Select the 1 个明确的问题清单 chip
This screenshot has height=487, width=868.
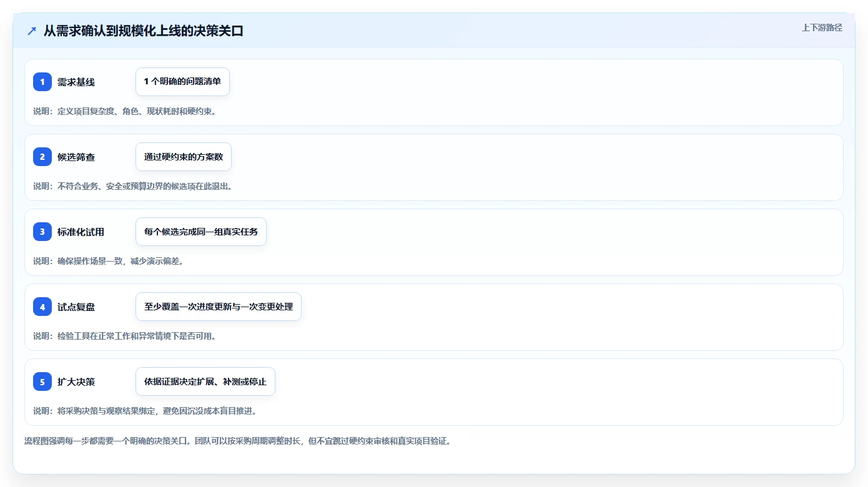pos(182,82)
